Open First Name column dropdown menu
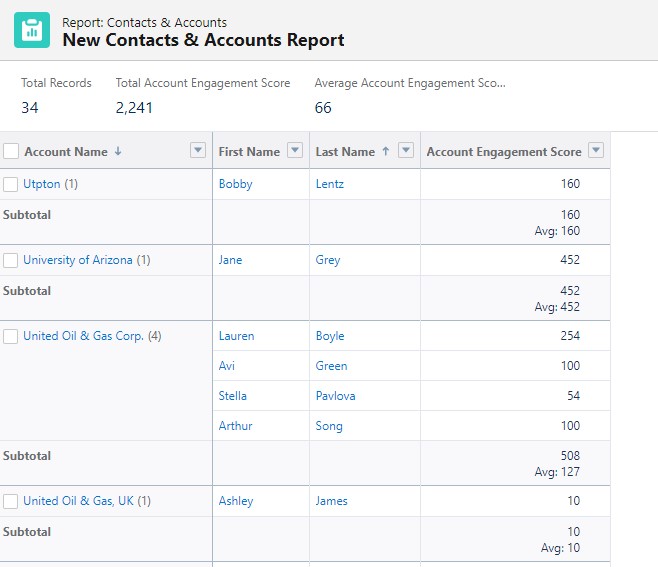 click(x=295, y=150)
